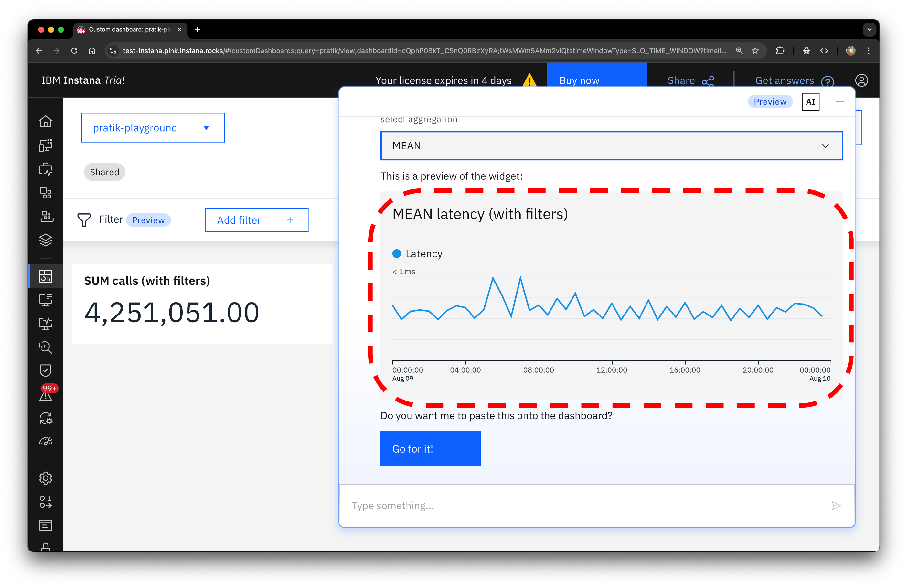Open the pratik-playground dashboard dropdown
This screenshot has width=908, height=588.
[x=153, y=128]
